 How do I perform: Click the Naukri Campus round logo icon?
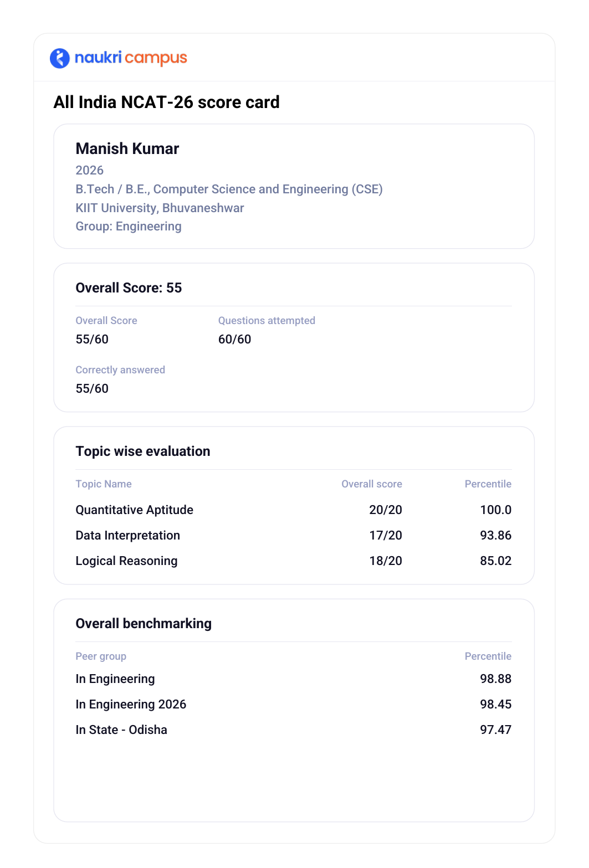tap(60, 58)
